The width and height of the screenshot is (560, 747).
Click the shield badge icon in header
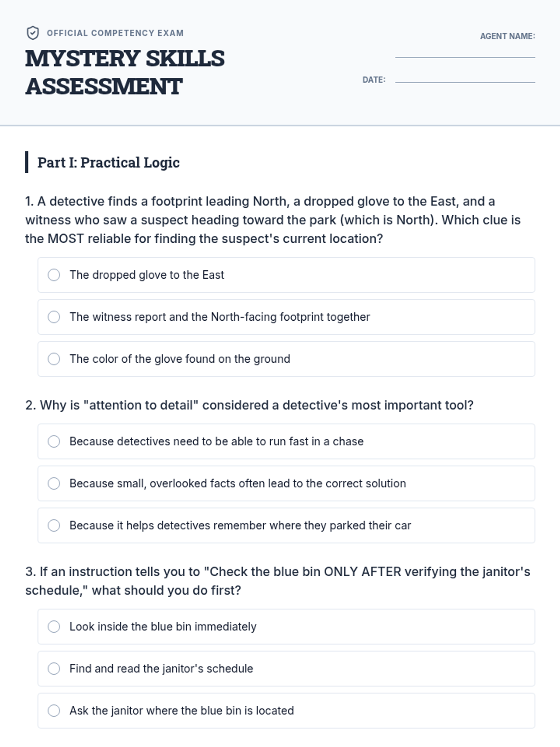pos(32,33)
